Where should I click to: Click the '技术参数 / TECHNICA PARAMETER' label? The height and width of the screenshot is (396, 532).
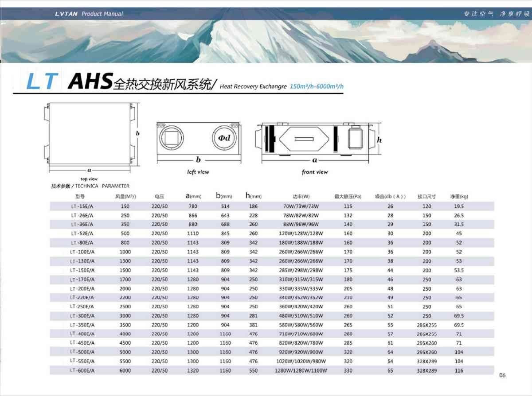coord(90,186)
